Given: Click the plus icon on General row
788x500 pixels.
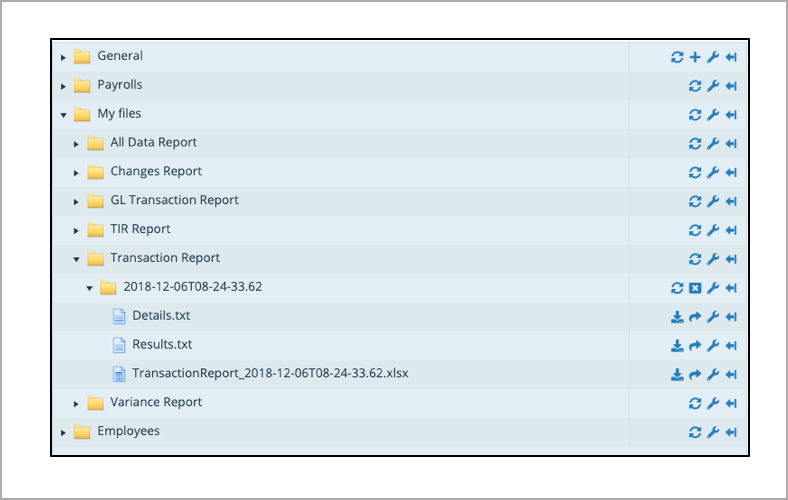Looking at the screenshot, I should [695, 57].
